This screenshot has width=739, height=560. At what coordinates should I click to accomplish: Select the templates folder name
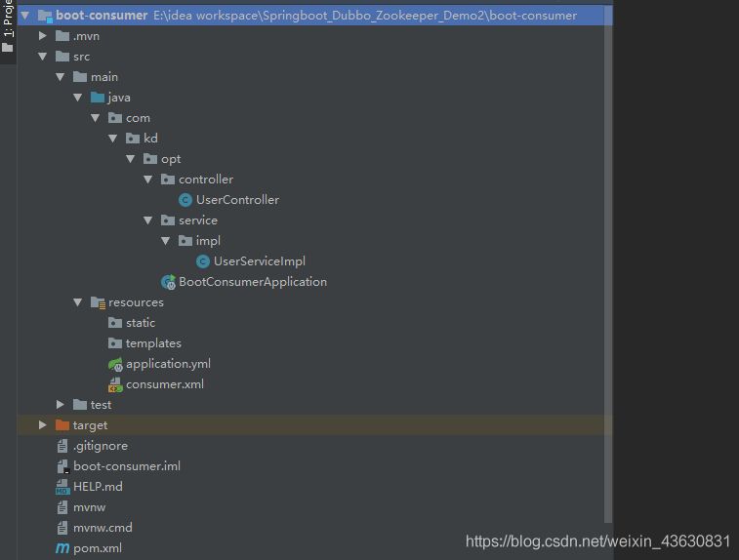pos(153,343)
